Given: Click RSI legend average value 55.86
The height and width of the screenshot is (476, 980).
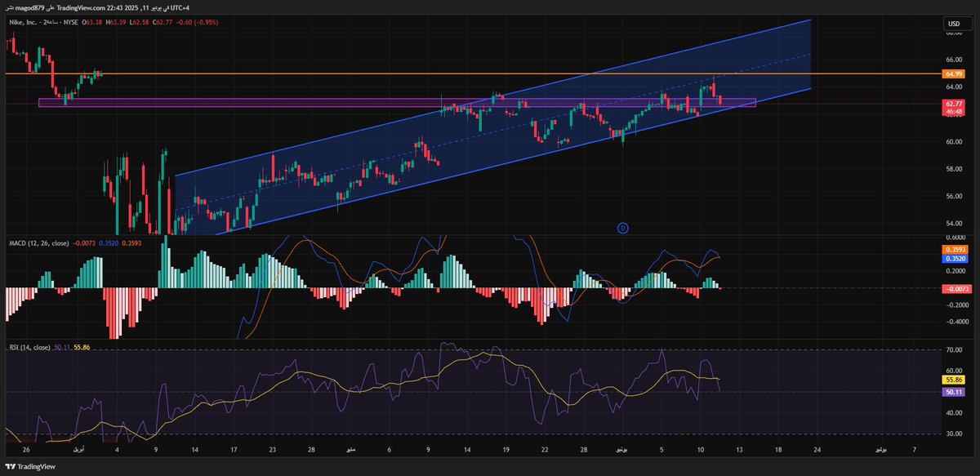Looking at the screenshot, I should tap(81, 347).
